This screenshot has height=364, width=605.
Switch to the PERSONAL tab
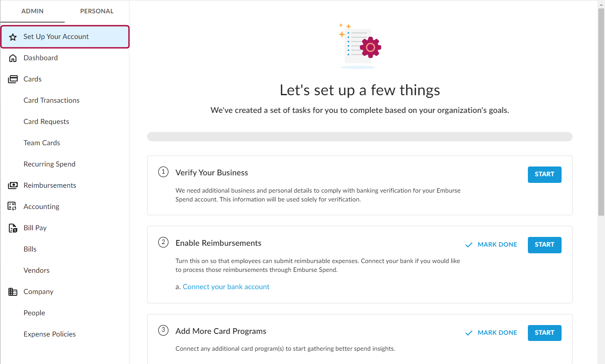[97, 11]
